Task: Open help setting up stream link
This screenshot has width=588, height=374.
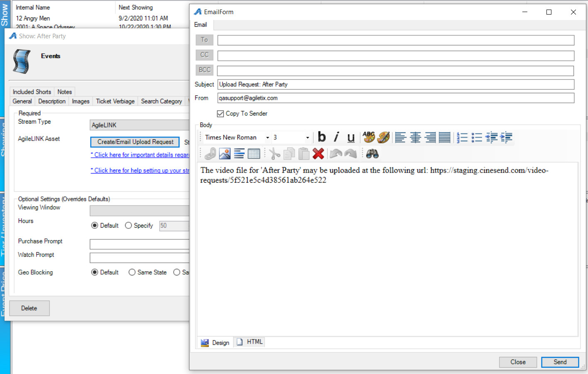Action: (140, 171)
